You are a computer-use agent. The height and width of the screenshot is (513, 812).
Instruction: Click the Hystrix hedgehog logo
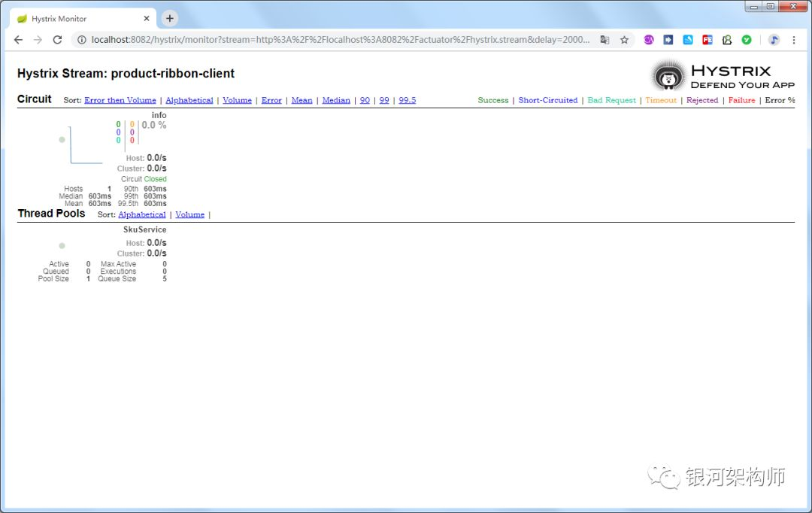click(668, 76)
